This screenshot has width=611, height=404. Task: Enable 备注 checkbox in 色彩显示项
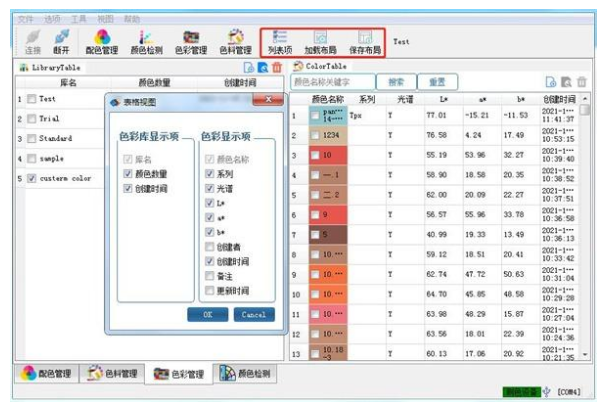pos(210,276)
